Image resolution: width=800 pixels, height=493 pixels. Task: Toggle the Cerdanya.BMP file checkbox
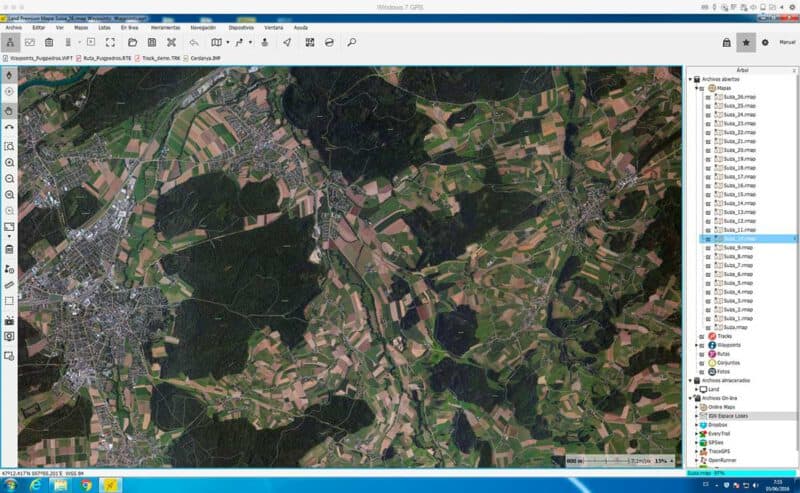click(186, 59)
